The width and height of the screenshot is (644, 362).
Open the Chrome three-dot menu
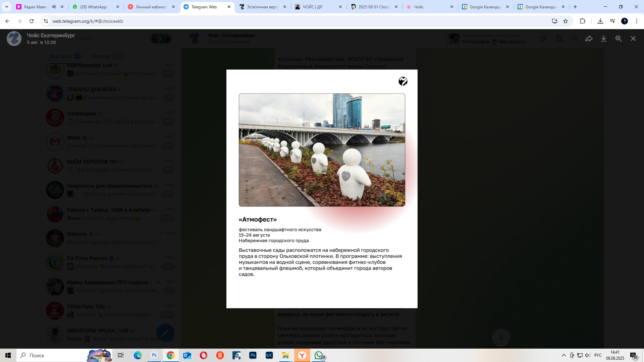pos(637,21)
